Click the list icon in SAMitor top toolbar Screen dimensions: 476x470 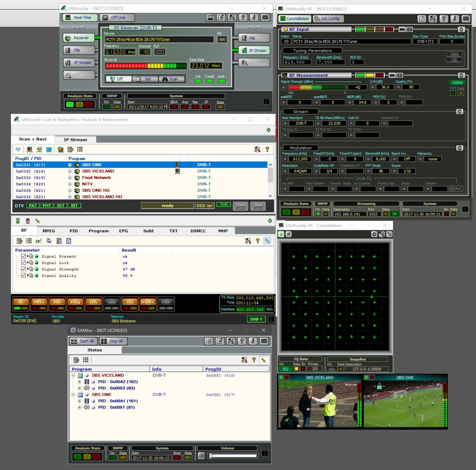[x=209, y=341]
